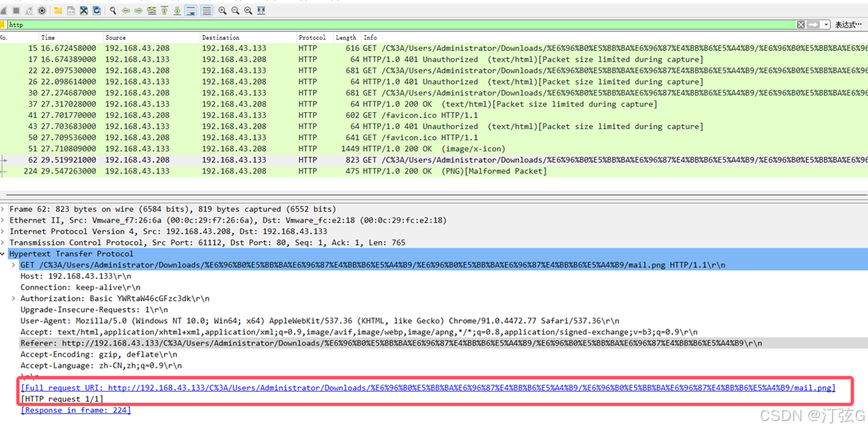Select packet 41 GET /favicon.ico
Screen dimensions: 868x429
coord(434,115)
